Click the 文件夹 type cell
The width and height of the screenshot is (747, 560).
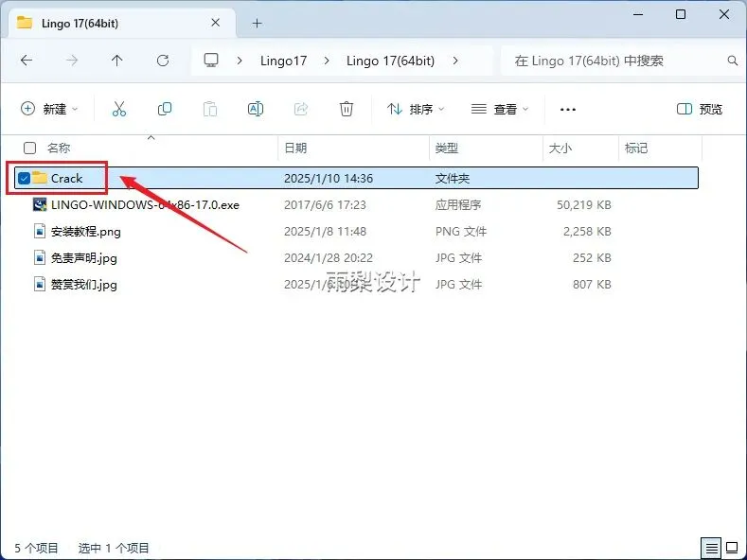453,178
